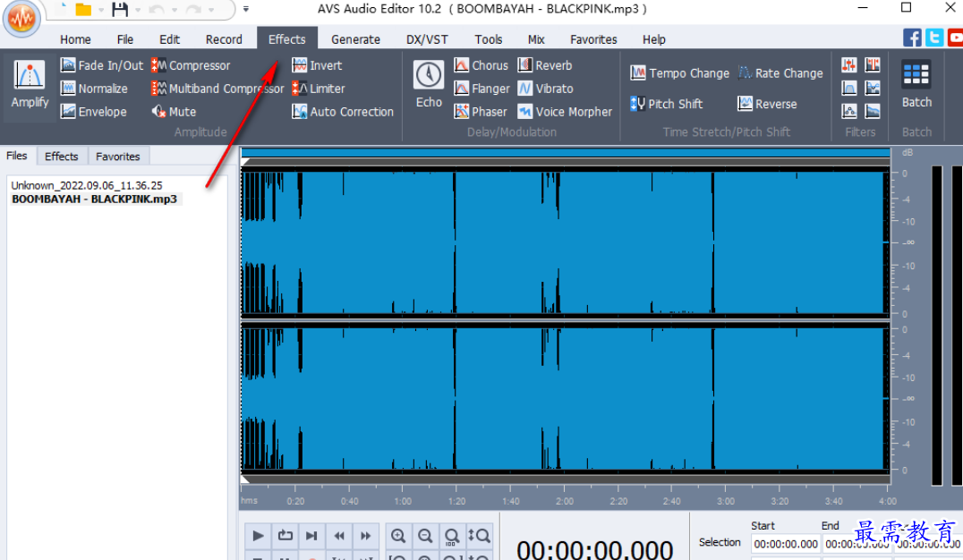Expand the undo history dropdown arrow

(x=175, y=10)
